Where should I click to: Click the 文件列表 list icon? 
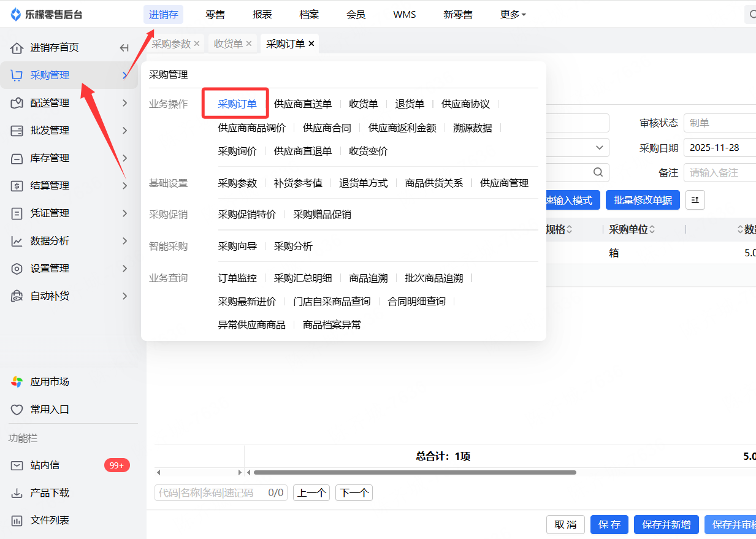[x=17, y=521]
